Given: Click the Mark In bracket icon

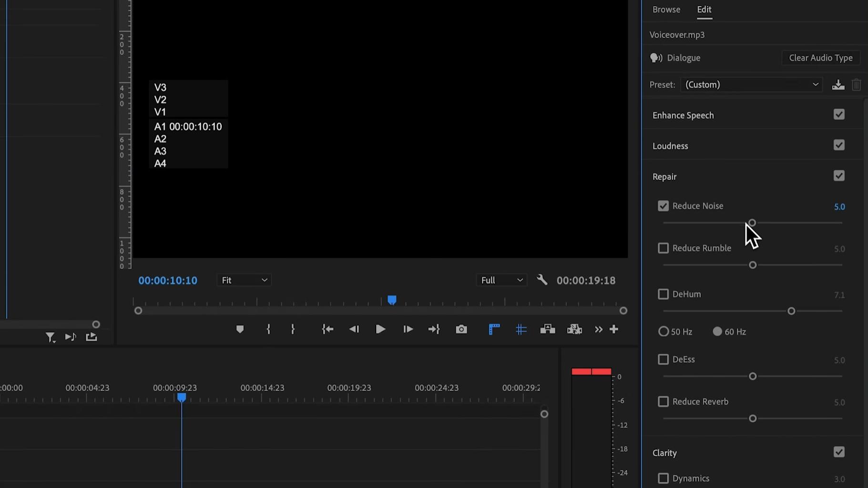Looking at the screenshot, I should [x=268, y=329].
